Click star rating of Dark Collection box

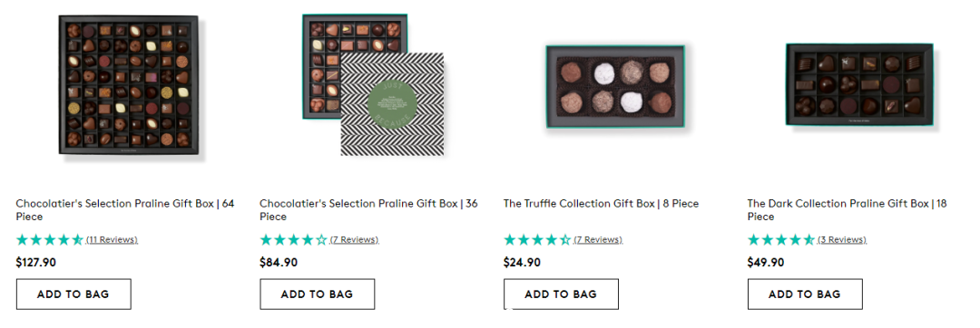coord(780,239)
